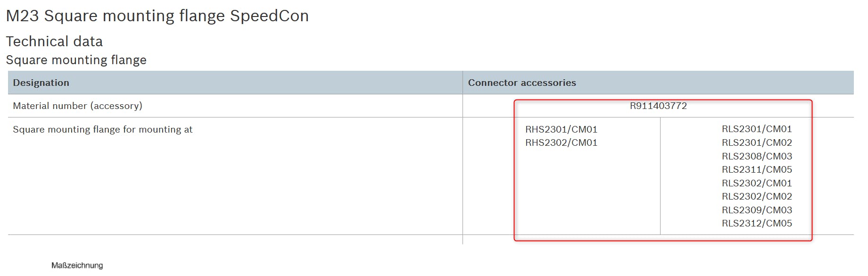
Task: Click material number R911403772
Action: (x=658, y=106)
